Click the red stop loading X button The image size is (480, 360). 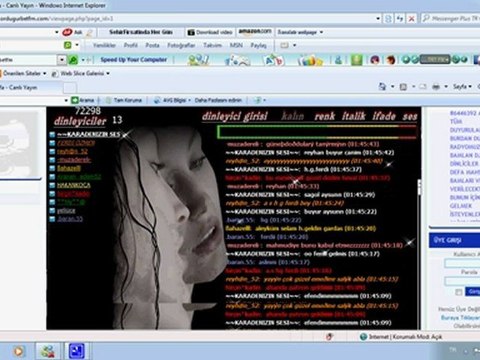point(412,19)
